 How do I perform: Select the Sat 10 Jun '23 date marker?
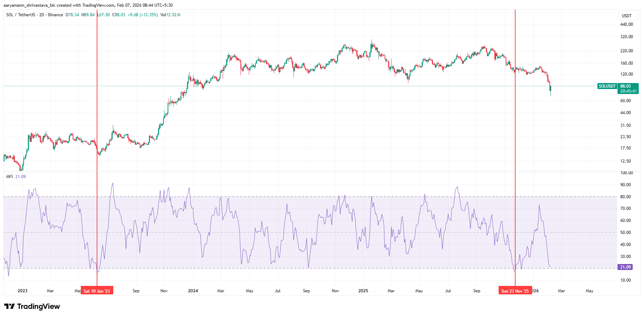pos(97,291)
